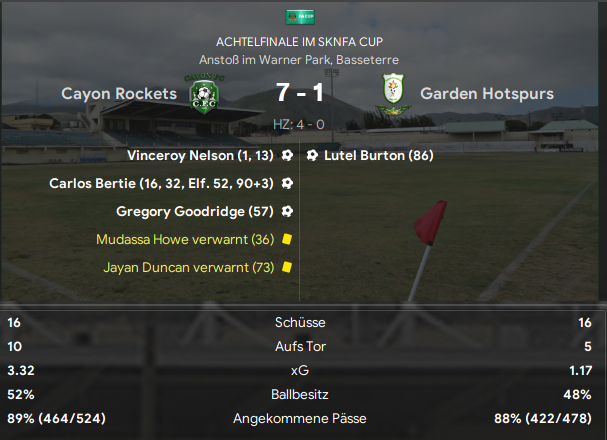Click goal ball icon beside Lutel Burton
This screenshot has height=440, width=607.
click(312, 155)
